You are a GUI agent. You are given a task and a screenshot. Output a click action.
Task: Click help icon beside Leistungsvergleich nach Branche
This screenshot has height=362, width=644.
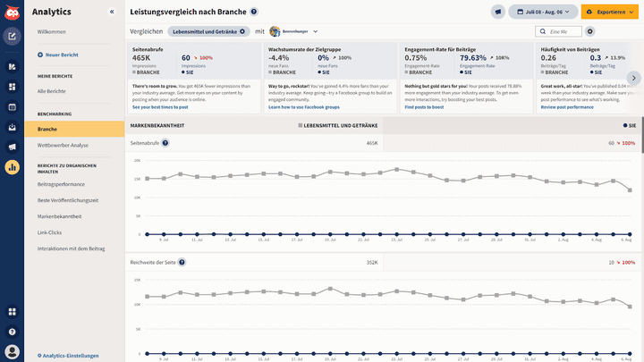(x=255, y=12)
